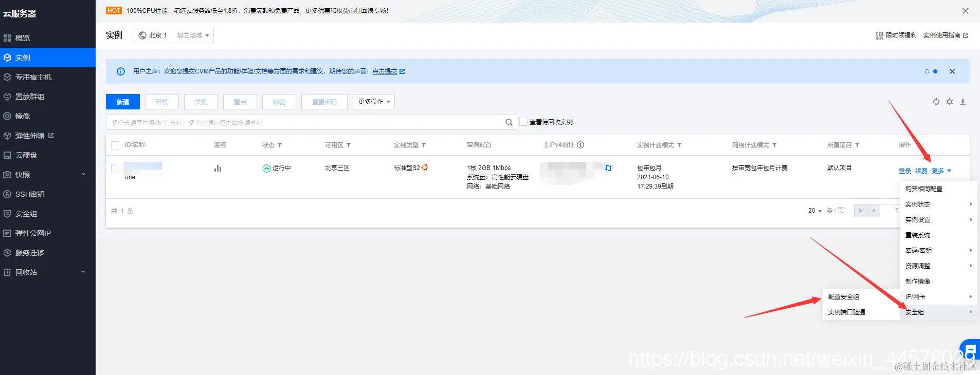Go to 镜像 in the sidebar

click(x=48, y=116)
